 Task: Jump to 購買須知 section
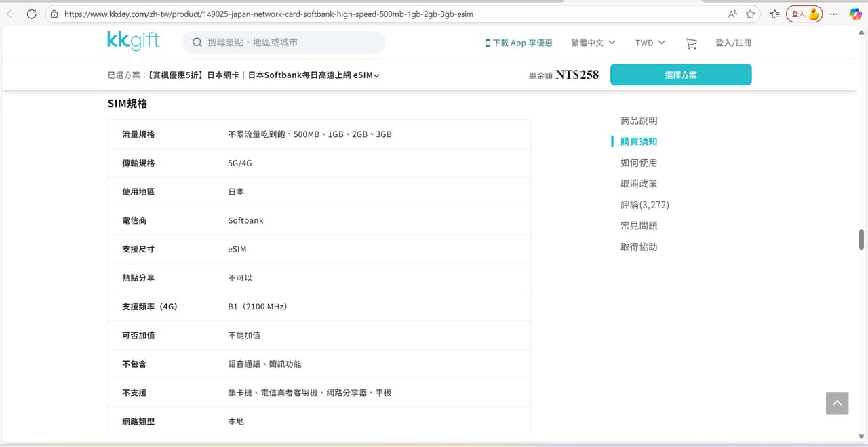[x=639, y=142]
